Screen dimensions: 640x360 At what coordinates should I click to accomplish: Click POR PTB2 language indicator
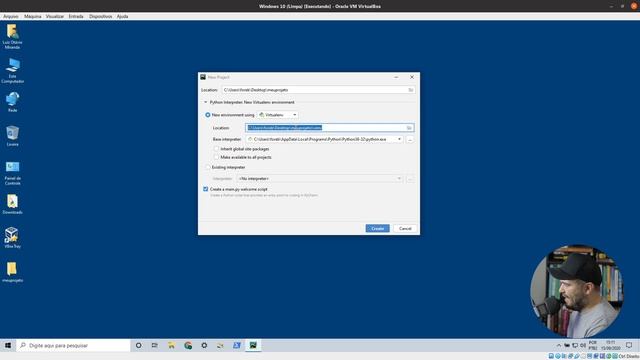click(593, 345)
